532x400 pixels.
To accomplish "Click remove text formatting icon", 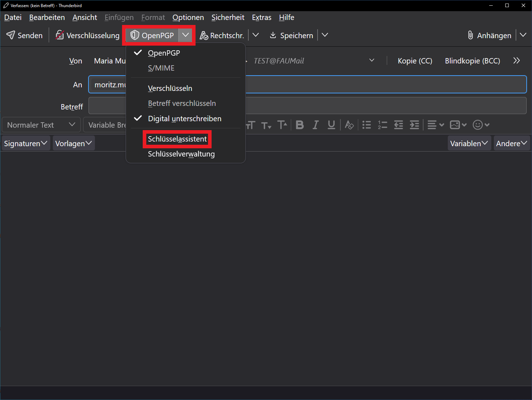I will click(349, 125).
